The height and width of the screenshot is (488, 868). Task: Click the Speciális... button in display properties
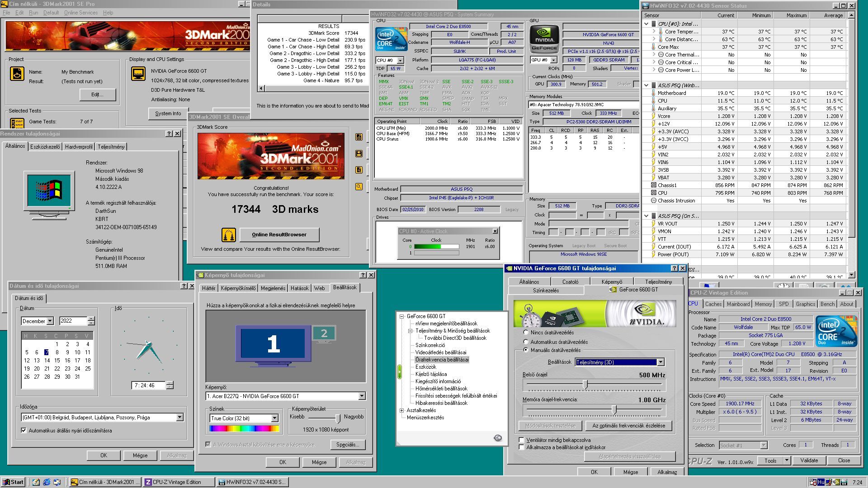point(347,445)
